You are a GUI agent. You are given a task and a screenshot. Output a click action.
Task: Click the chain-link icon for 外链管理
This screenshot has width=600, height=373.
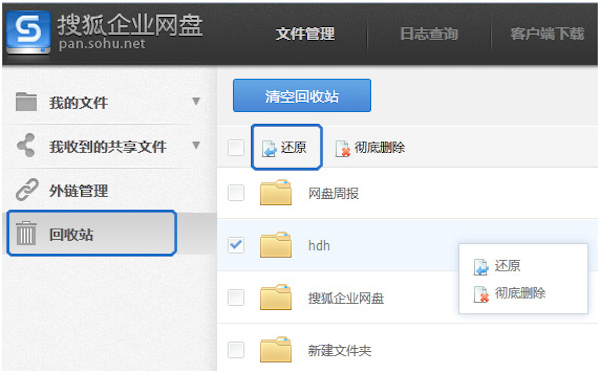(27, 189)
